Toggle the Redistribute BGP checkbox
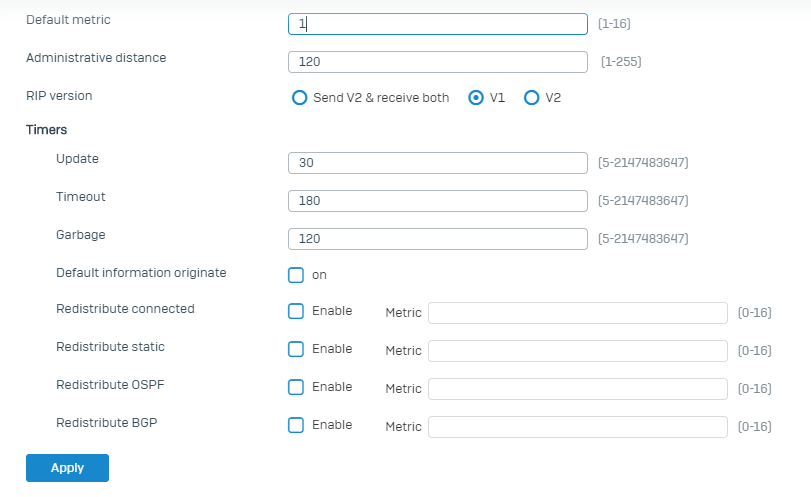Viewport: 811px width, 497px height. (296, 425)
